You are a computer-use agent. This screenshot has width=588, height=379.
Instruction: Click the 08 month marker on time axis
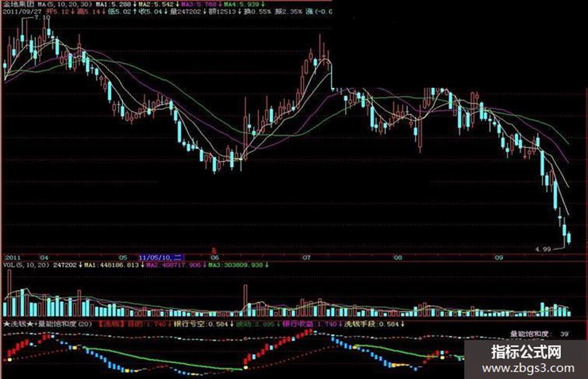[x=398, y=258]
